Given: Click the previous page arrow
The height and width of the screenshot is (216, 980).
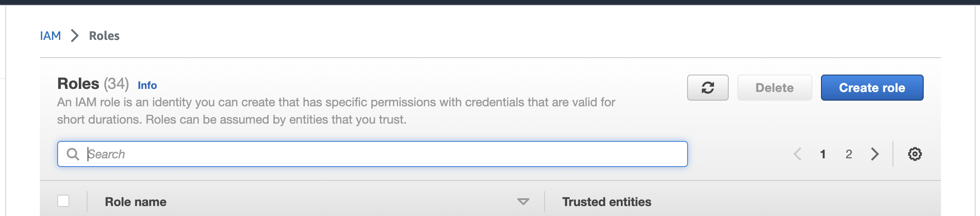Looking at the screenshot, I should pyautogui.click(x=797, y=154).
